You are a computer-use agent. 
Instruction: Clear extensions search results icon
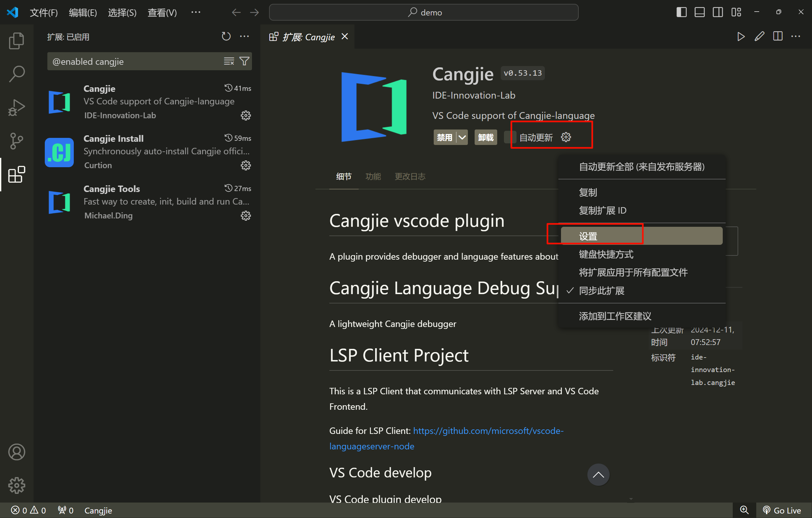pos(229,61)
